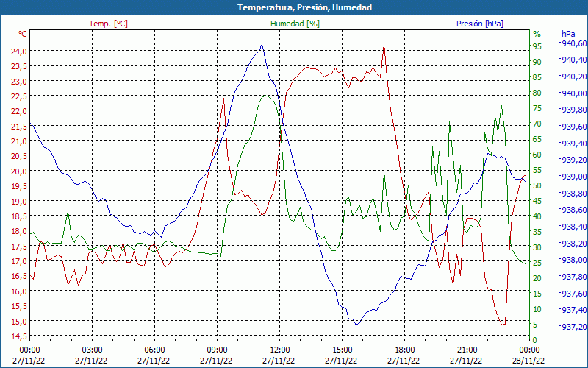Click the '15:00' time axis label
The height and width of the screenshot is (368, 588).
pyautogui.click(x=342, y=350)
